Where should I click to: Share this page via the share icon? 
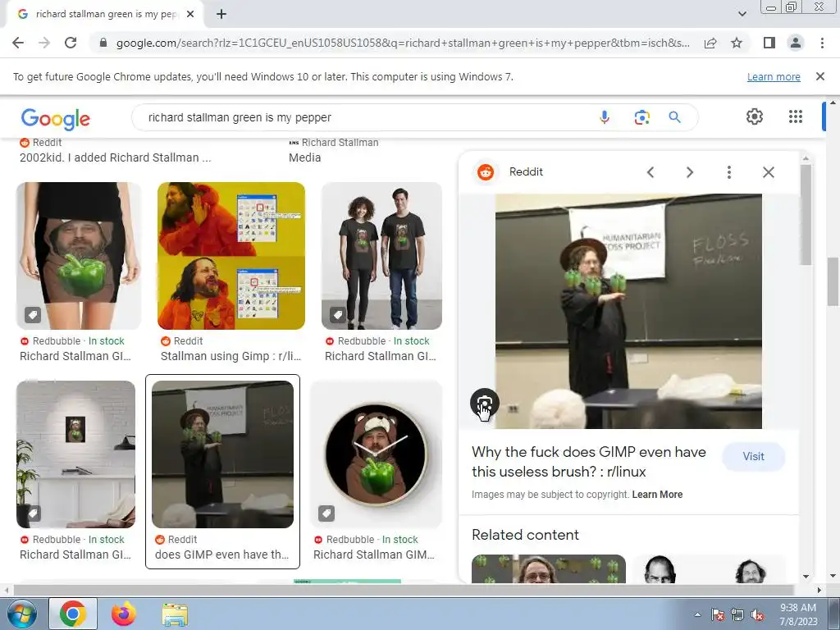[710, 43]
